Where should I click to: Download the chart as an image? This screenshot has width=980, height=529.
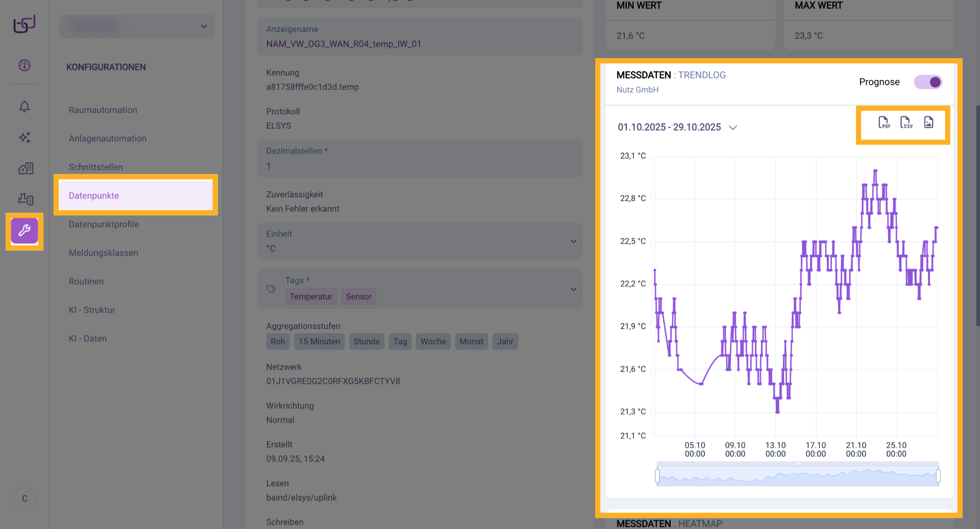tap(928, 122)
